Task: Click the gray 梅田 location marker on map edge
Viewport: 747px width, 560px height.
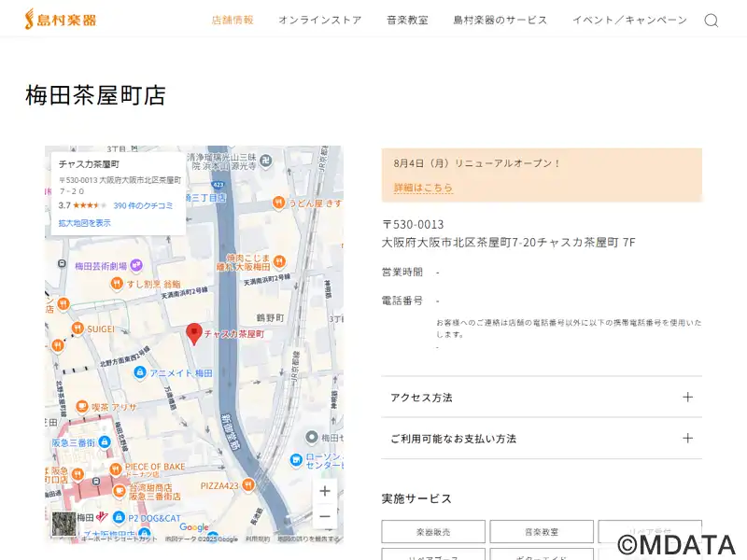Action: tap(312, 437)
